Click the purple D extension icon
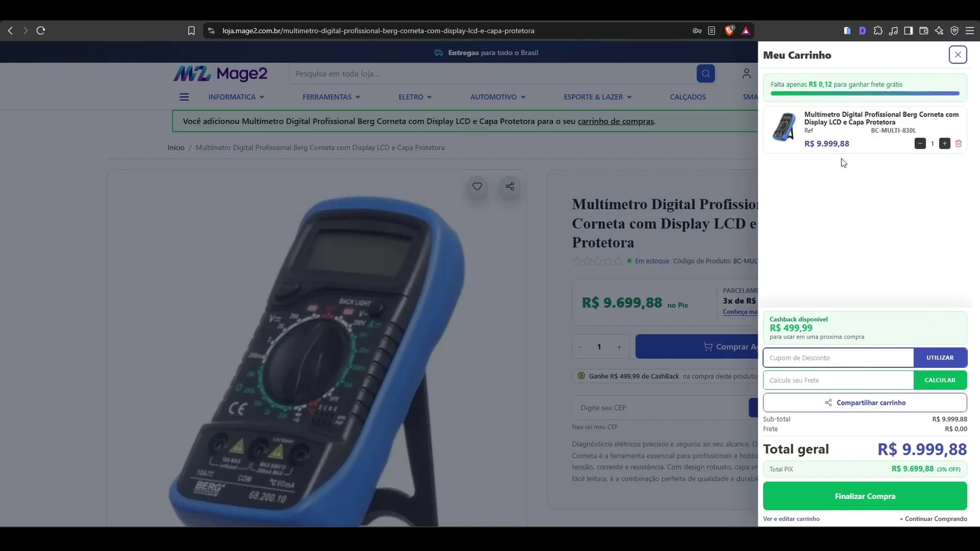Viewport: 980px width, 551px height. point(862,31)
